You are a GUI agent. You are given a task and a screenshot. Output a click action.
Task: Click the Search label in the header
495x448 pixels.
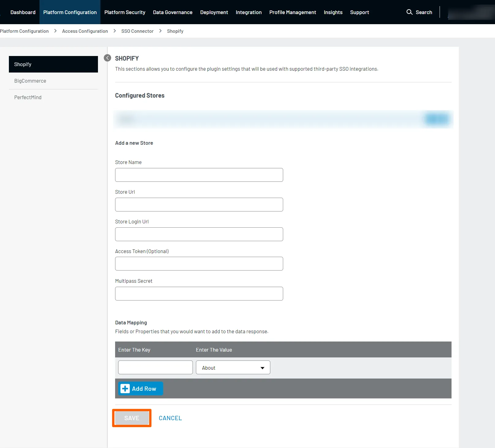pos(424,12)
